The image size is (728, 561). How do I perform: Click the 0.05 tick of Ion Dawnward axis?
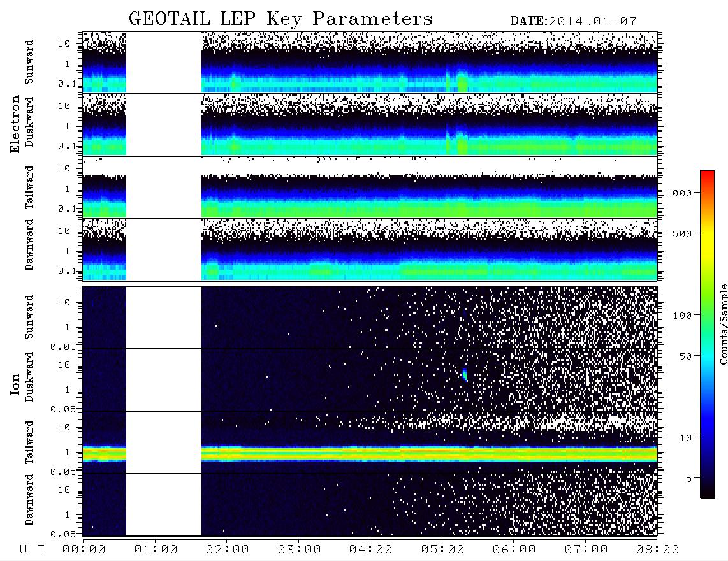tap(62, 534)
